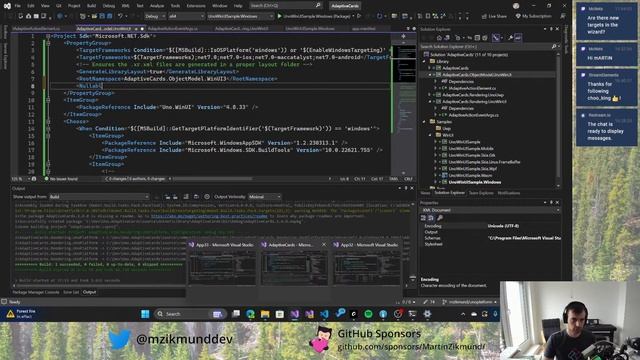Toggle Word Wrap in the Output toolbar
This screenshot has width=640, height=360.
[x=196, y=197]
